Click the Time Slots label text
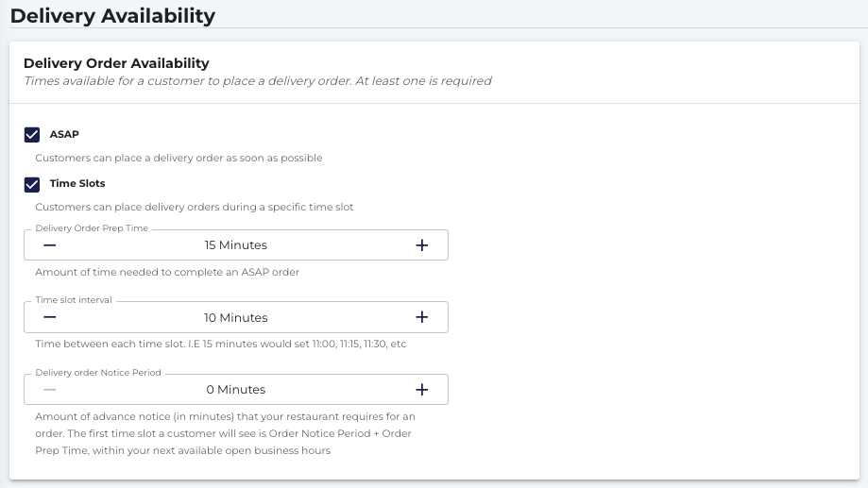Viewport: 868px width, 488px height. point(77,183)
